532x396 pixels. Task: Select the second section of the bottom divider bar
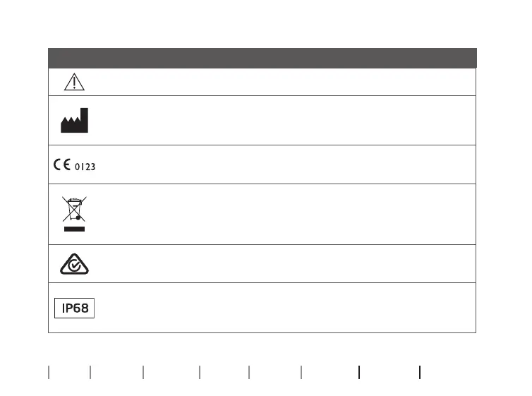tap(116, 373)
